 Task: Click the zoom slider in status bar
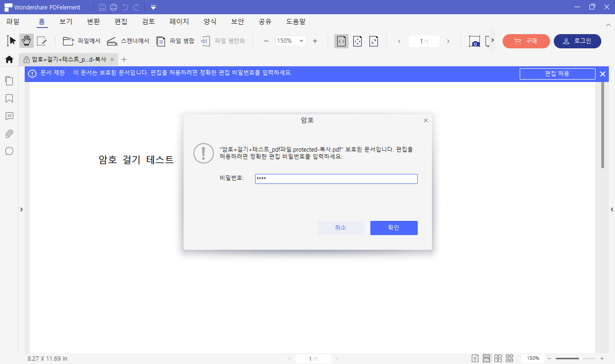coord(576,359)
